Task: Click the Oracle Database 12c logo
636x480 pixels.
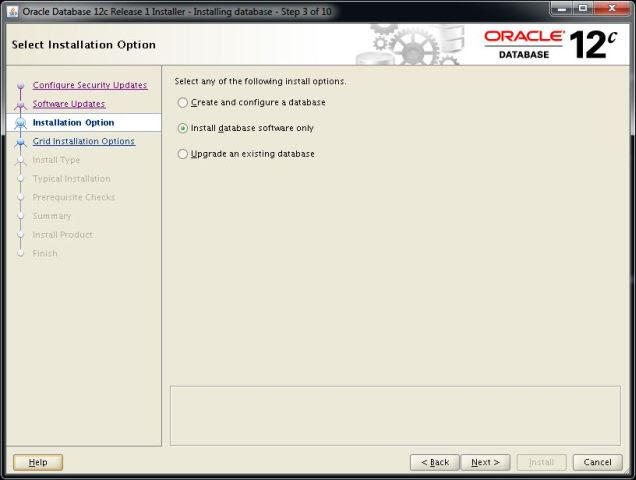Action: [550, 45]
